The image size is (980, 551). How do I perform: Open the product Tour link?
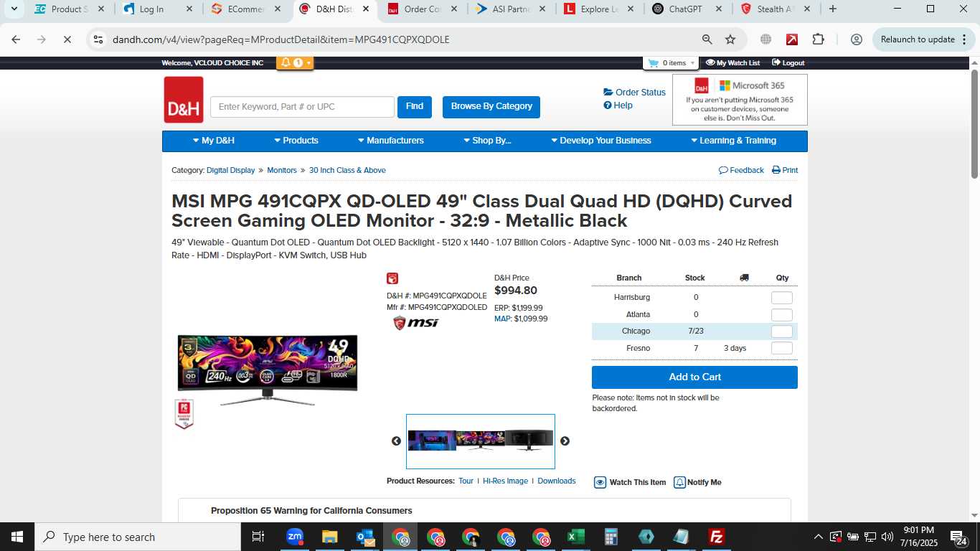[466, 481]
